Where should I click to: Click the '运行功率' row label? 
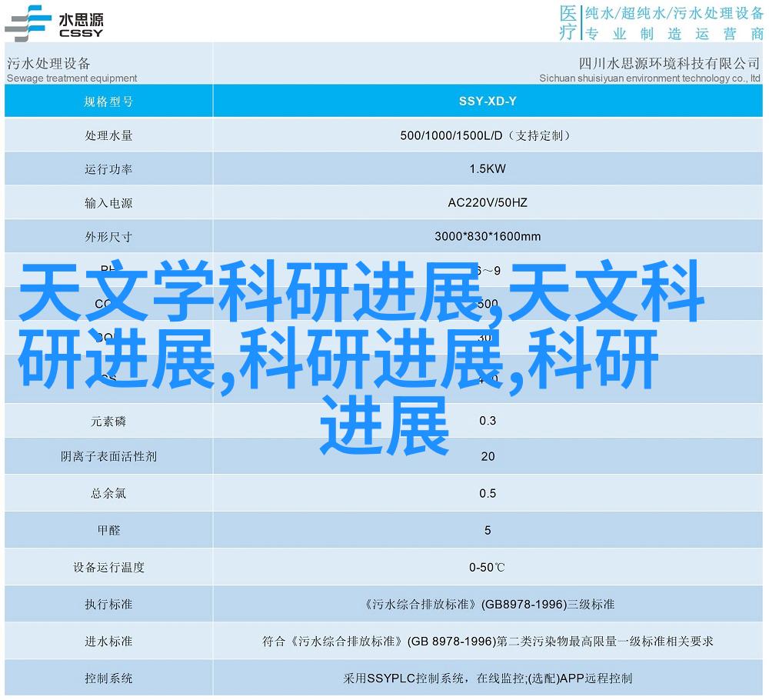pos(108,169)
